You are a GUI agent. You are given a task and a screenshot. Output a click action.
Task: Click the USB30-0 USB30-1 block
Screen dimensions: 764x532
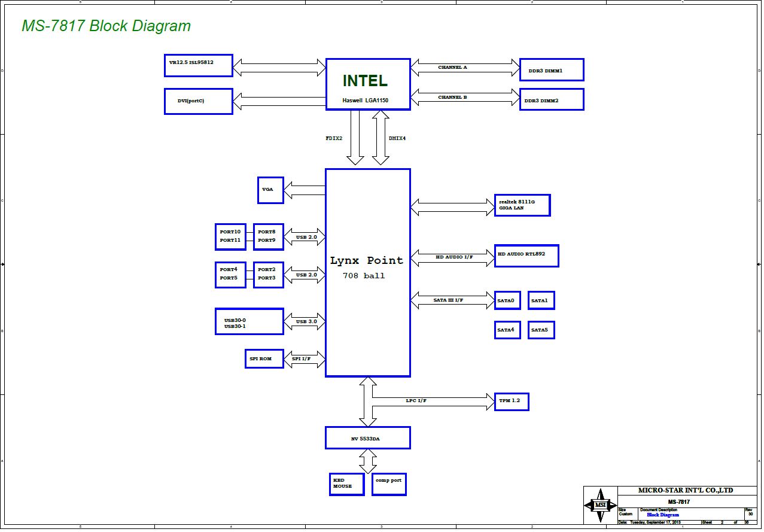(249, 322)
